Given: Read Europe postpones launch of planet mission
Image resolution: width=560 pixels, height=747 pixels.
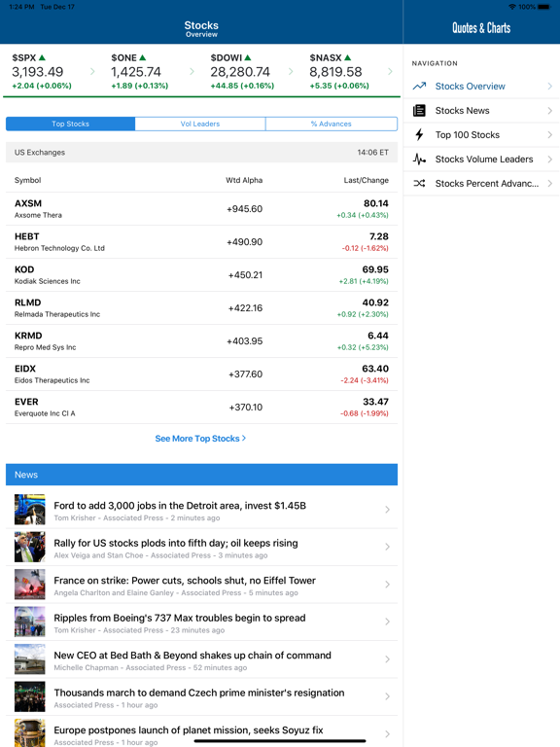Looking at the screenshot, I should point(188,729).
